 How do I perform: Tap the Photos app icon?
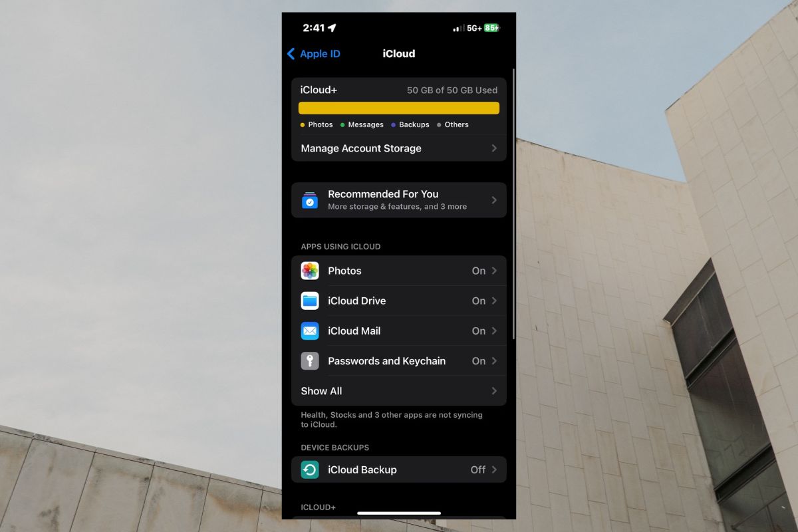[x=310, y=271]
